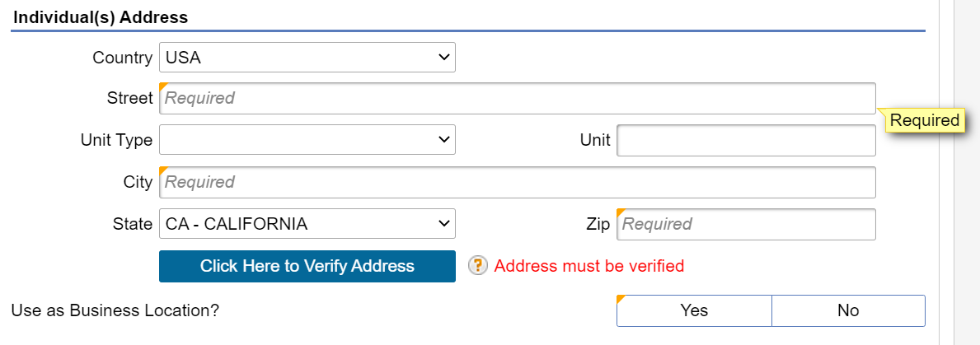
Task: Focus the City required input field
Action: [518, 182]
